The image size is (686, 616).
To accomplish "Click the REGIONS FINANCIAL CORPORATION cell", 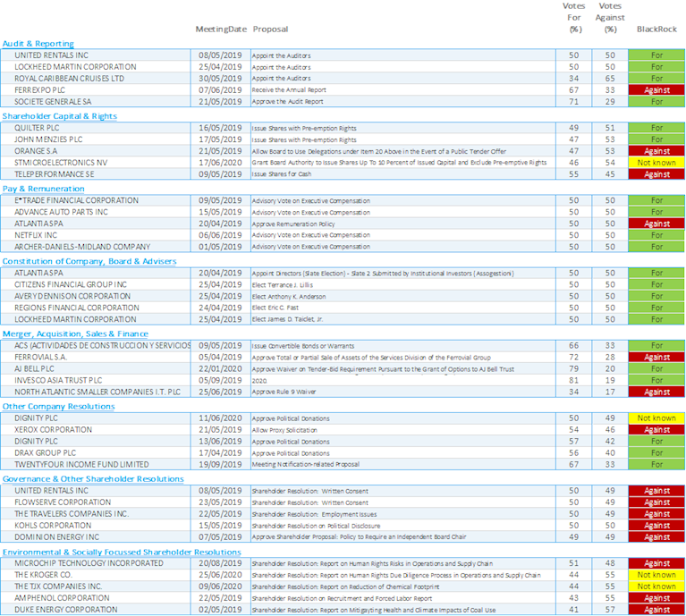I will coord(96,308).
